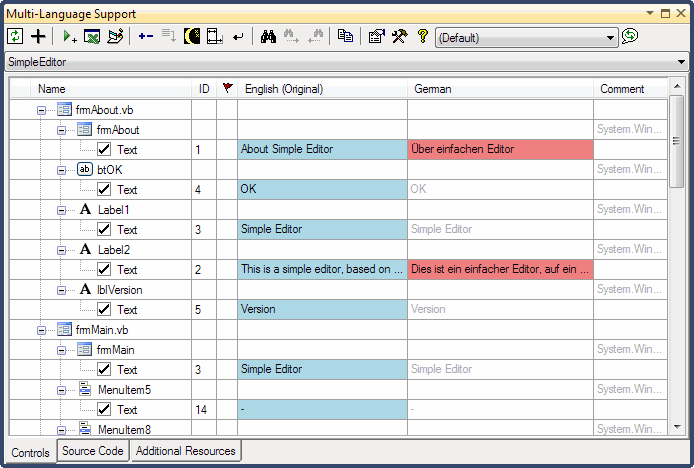Open the yellow question mark help
Viewport: 694px width, 468px height.
tap(423, 37)
